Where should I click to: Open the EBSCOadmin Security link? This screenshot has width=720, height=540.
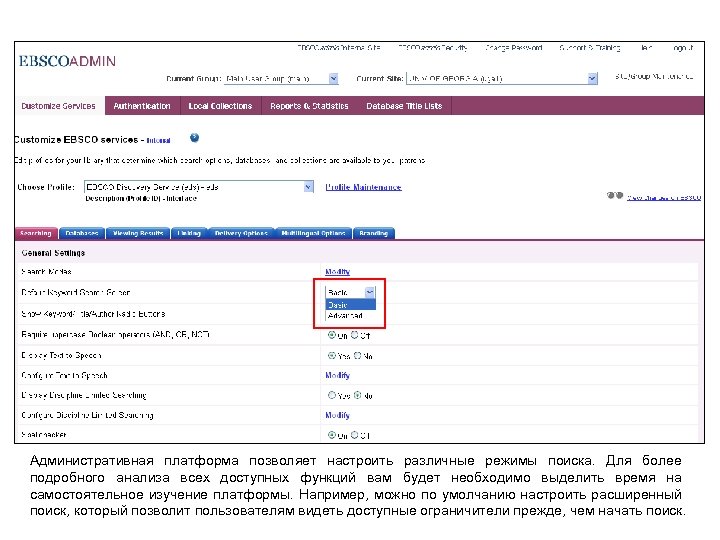[x=433, y=48]
